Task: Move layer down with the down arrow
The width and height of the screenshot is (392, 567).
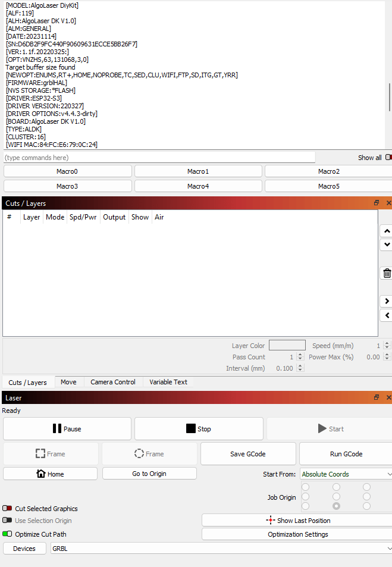Action: 387,245
